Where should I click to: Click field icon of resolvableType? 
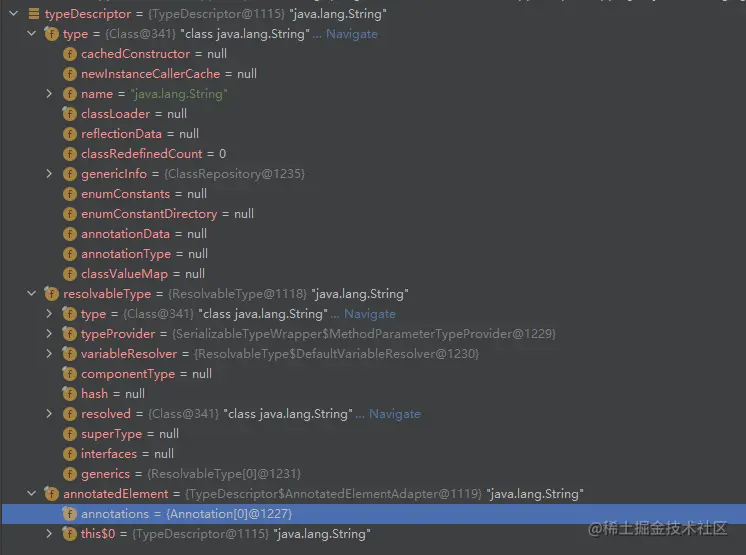click(51, 293)
